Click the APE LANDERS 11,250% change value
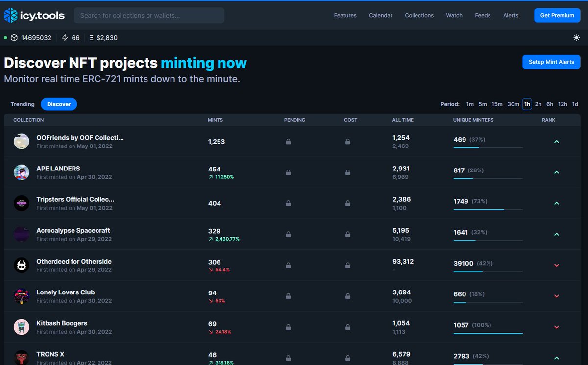The width and height of the screenshot is (588, 365). 221,177
